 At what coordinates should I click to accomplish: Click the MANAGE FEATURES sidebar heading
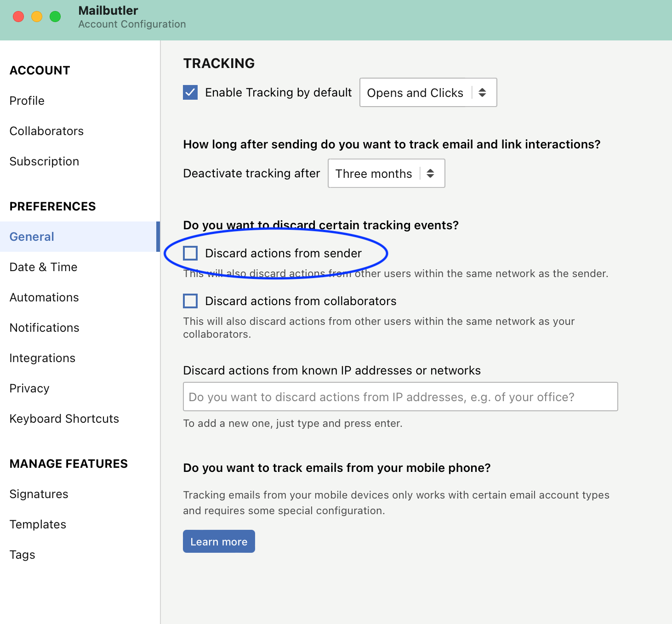click(x=68, y=464)
